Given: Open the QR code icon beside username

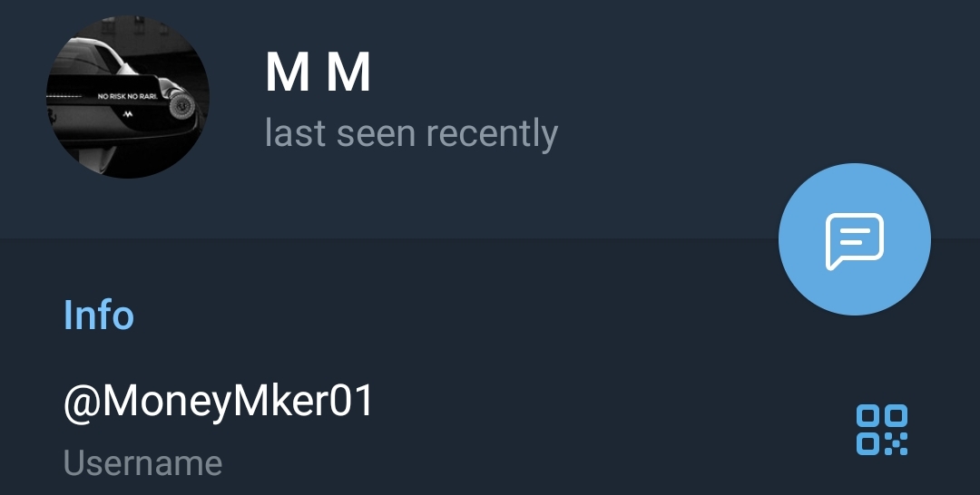Looking at the screenshot, I should coord(882,430).
